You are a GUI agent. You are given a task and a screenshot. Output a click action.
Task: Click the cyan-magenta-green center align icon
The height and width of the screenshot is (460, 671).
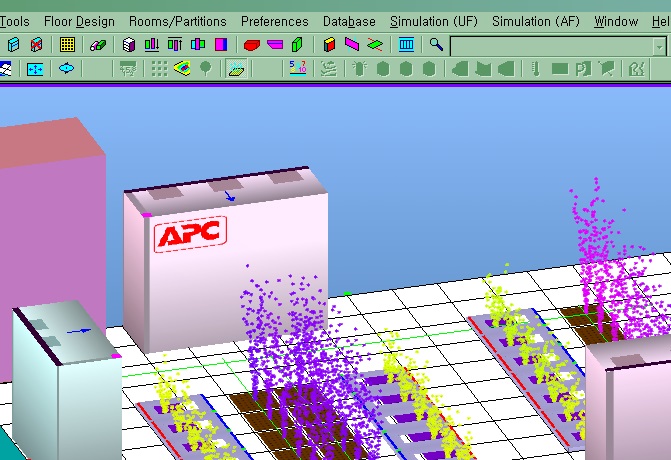198,45
